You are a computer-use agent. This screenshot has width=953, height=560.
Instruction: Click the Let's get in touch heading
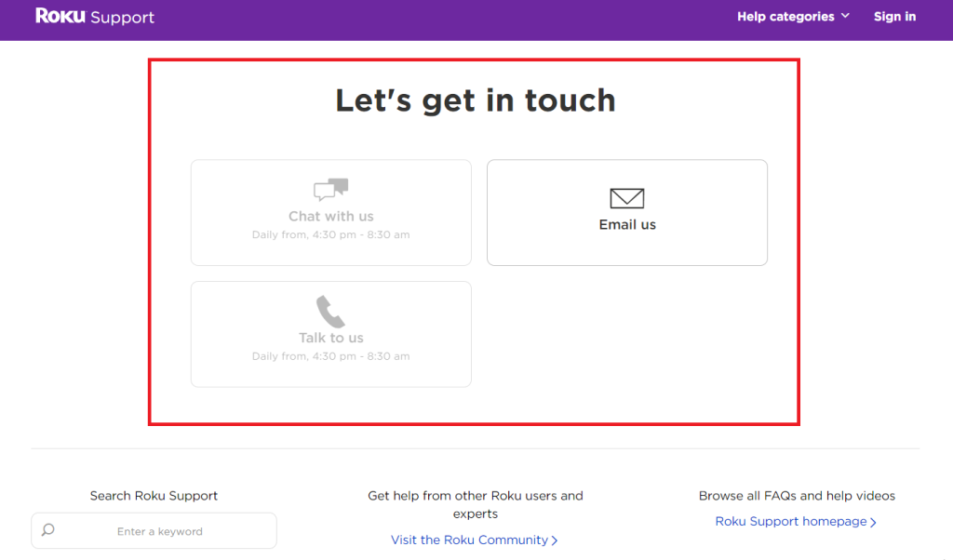476,100
